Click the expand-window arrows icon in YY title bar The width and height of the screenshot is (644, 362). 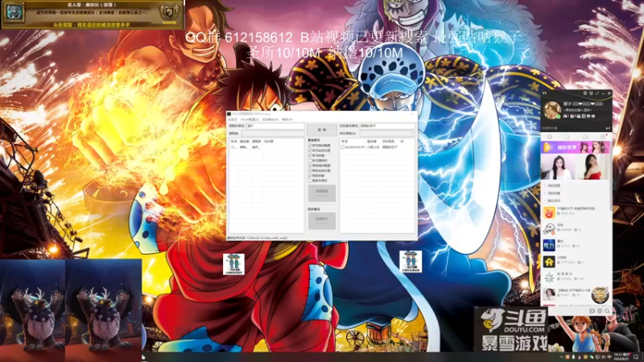click(x=597, y=93)
